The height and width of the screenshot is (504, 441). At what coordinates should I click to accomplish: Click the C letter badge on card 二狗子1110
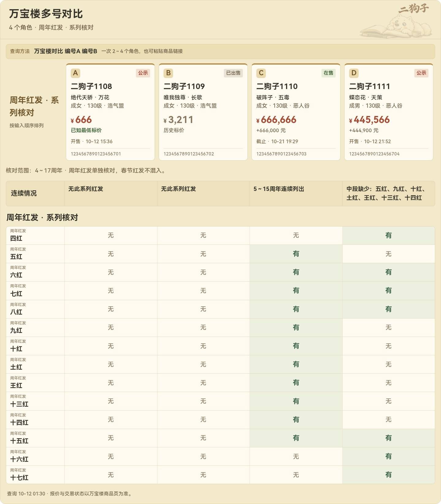[261, 73]
